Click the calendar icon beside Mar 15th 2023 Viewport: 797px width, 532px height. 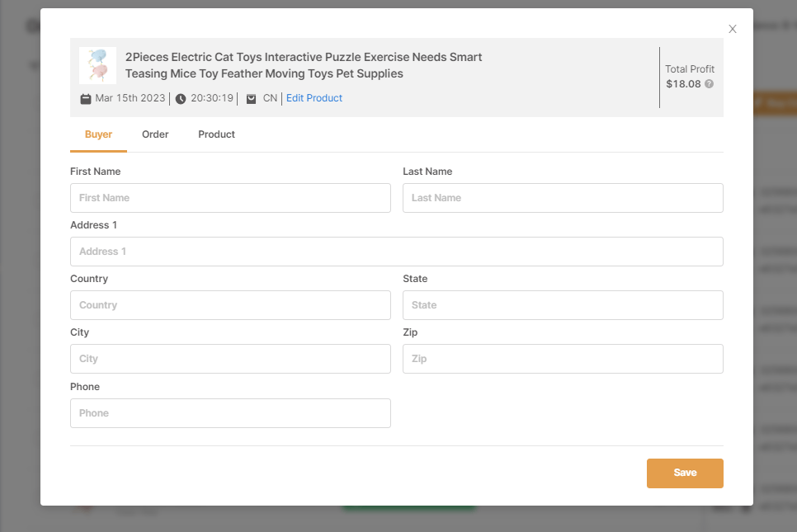pyautogui.click(x=86, y=98)
